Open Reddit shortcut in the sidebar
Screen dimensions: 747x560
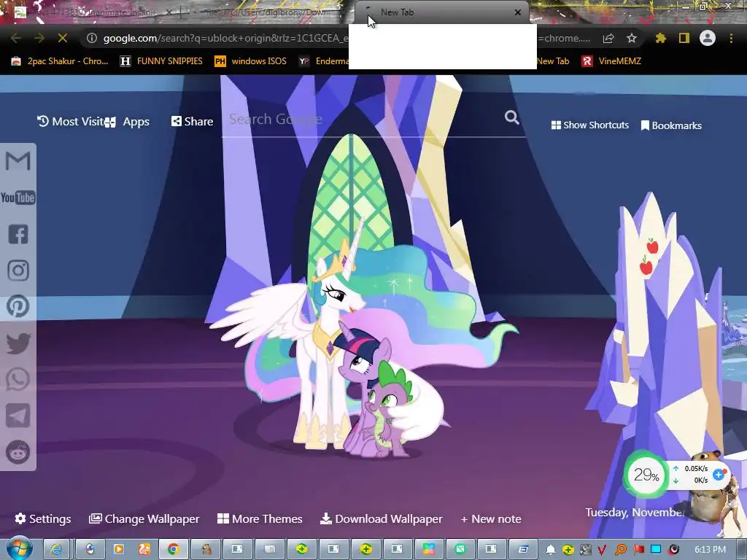[x=18, y=452]
